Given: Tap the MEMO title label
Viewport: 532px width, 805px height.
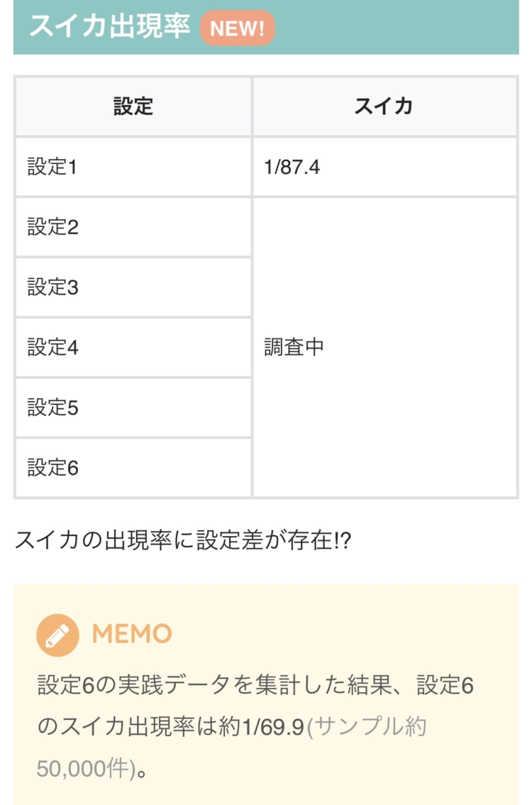Looking at the screenshot, I should click(x=132, y=634).
